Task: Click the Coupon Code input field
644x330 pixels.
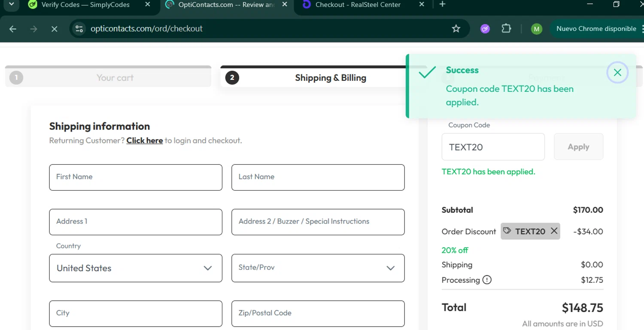Action: click(493, 147)
